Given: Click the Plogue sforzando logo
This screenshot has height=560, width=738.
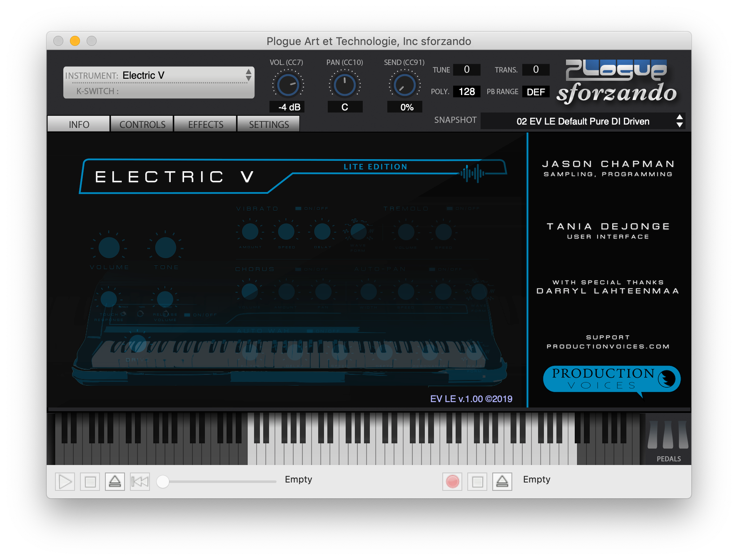Looking at the screenshot, I should (x=617, y=81).
